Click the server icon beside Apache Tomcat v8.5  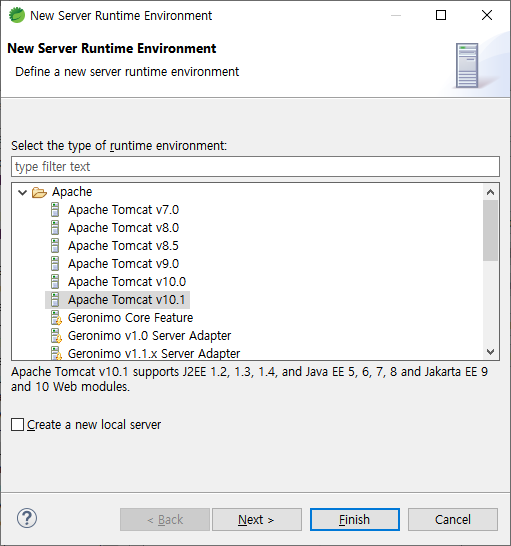pos(55,246)
